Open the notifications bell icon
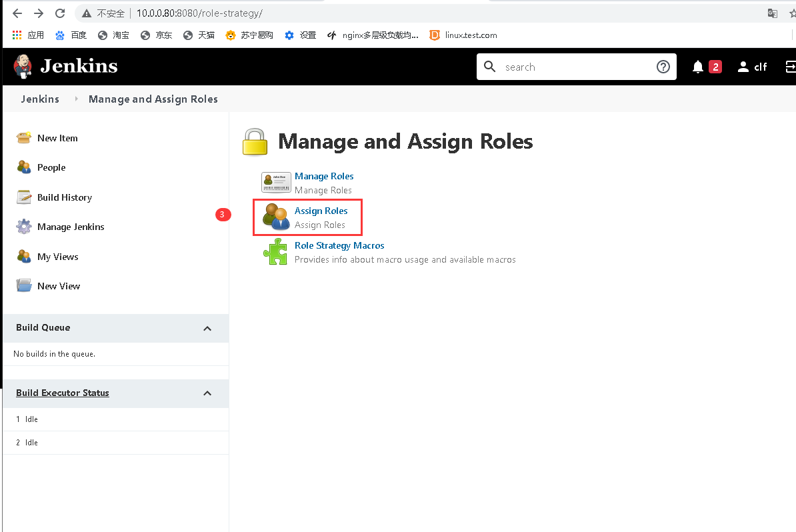 tap(698, 67)
